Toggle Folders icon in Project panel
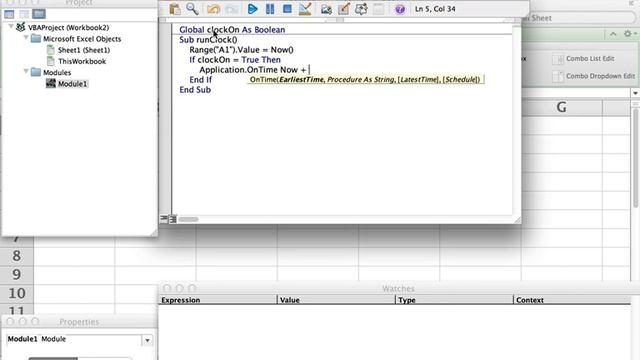The width and height of the screenshot is (640, 360). click(x=39, y=14)
